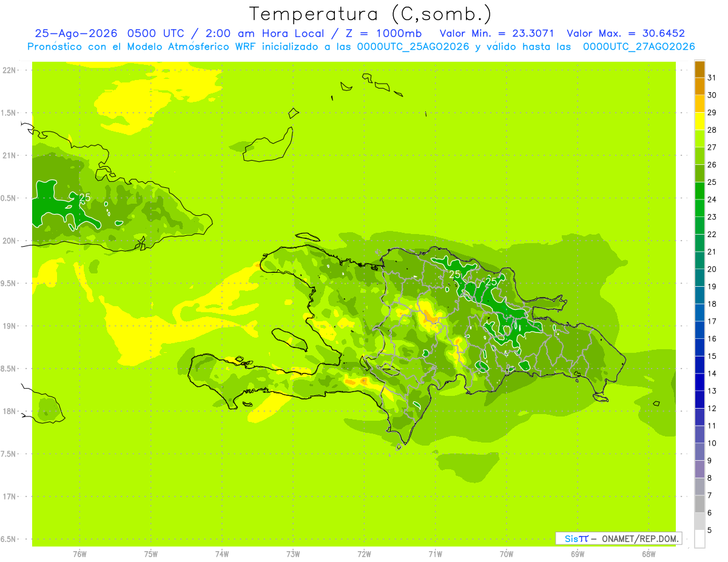Click the '20N' latitude axis label
This screenshot has height=562, width=728.
[10, 241]
